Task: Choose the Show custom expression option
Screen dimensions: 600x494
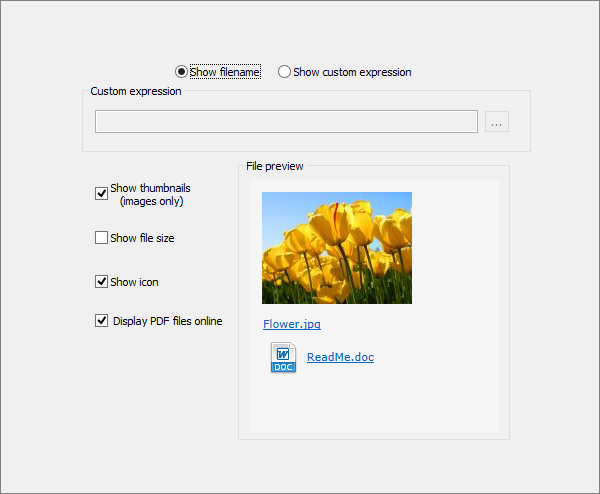Action: [285, 72]
